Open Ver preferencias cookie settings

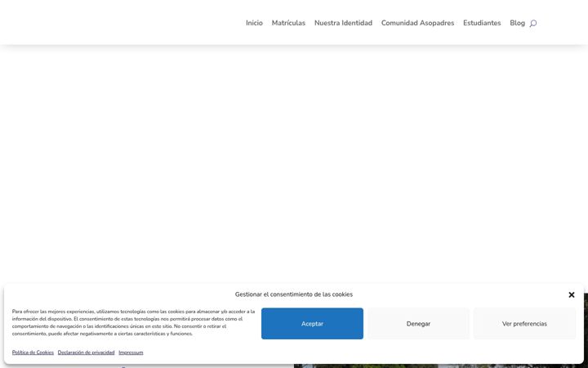click(x=524, y=323)
